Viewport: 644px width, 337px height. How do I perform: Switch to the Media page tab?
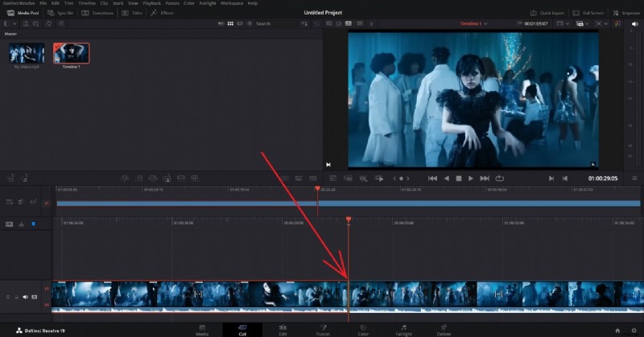point(202,330)
